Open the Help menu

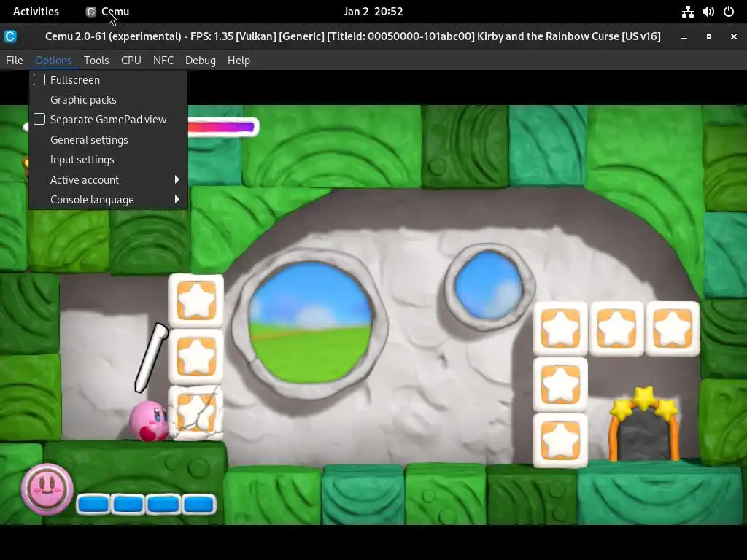[x=239, y=61]
